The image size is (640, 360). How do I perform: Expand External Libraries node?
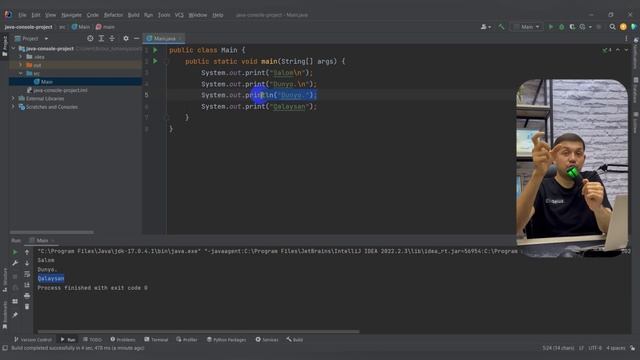[x=13, y=98]
